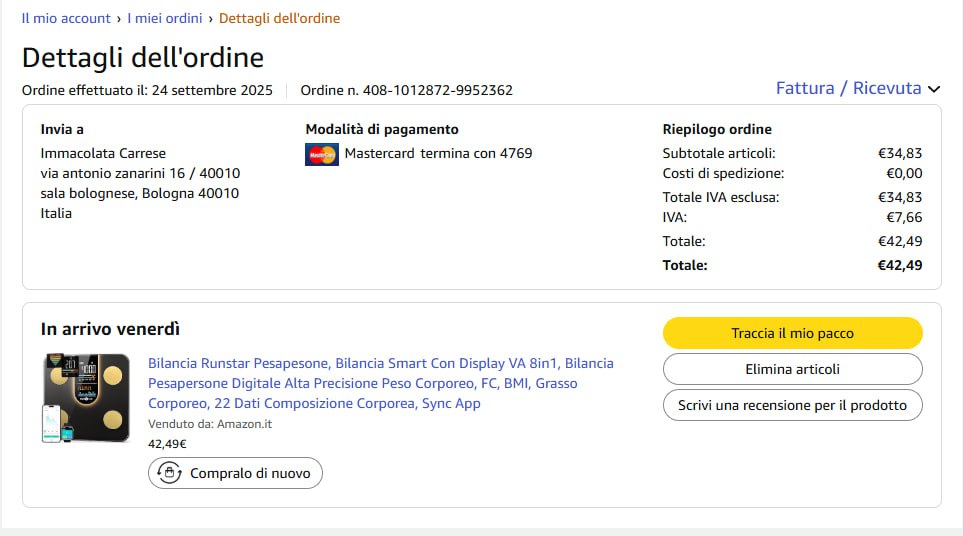
Task: Click the Venduto da: Amazon.it seller line
Action: coord(210,424)
